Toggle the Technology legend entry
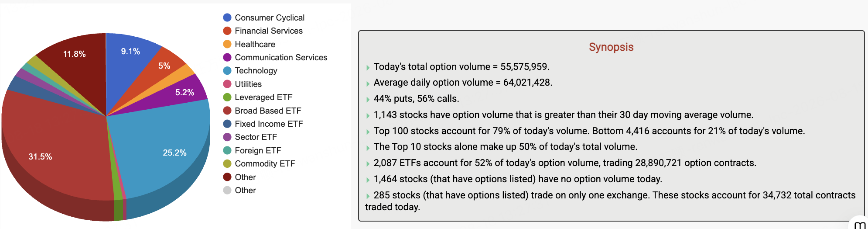The width and height of the screenshot is (868, 229). [250, 70]
